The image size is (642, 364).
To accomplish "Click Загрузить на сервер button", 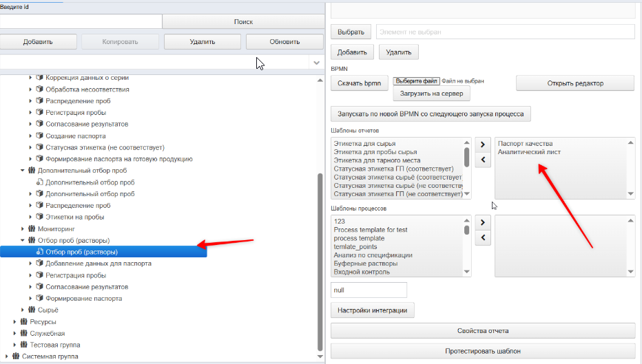I will click(x=431, y=94).
